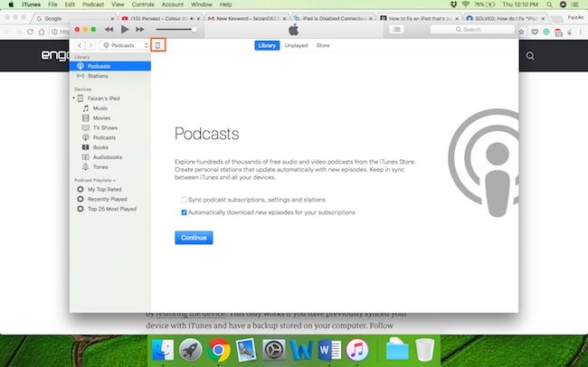Viewport: 588px width, 367px height.
Task: Switch to Google tab in Chrome
Action: (75, 18)
